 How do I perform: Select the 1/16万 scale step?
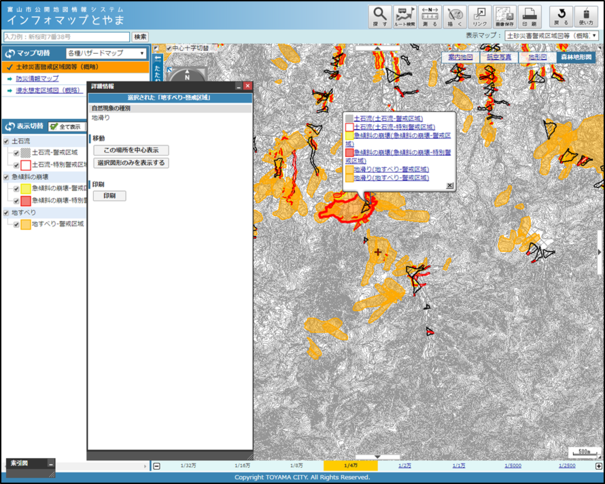242,466
